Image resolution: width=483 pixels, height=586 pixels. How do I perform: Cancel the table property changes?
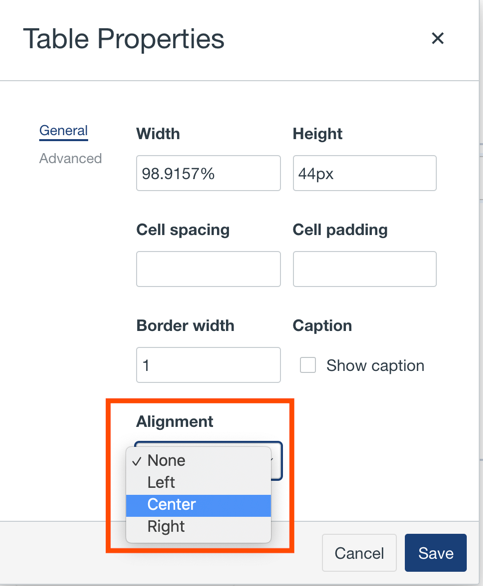point(359,553)
